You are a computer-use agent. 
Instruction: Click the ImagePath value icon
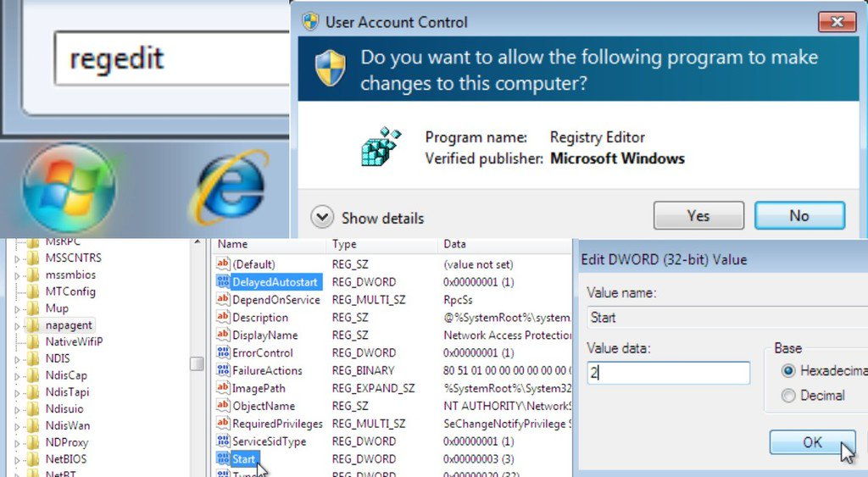pos(223,388)
